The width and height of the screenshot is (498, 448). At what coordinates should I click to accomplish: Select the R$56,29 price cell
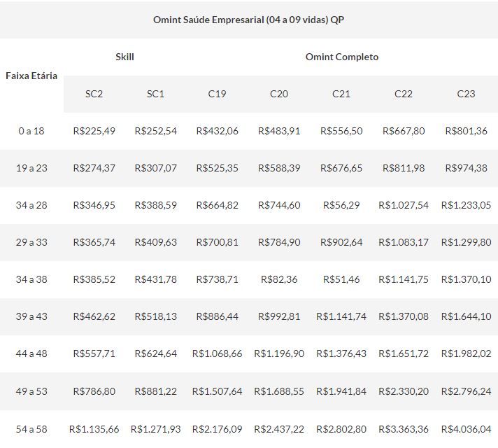[x=341, y=205]
